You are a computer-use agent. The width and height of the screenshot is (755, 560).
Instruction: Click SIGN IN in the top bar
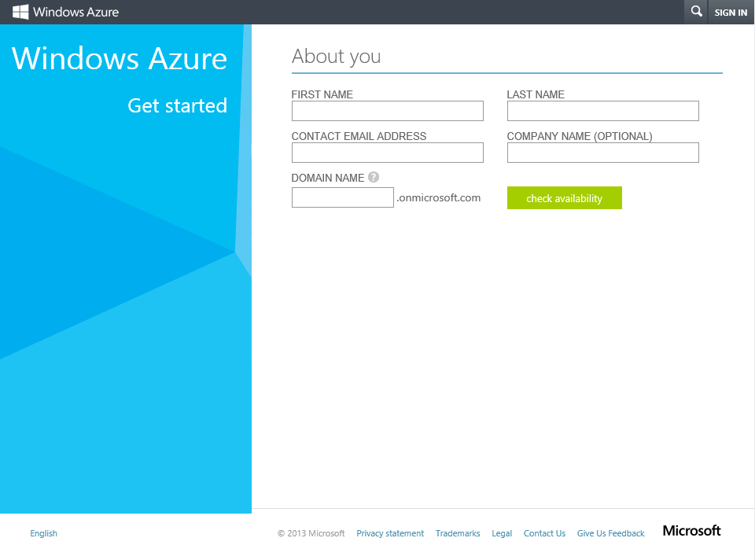(731, 13)
